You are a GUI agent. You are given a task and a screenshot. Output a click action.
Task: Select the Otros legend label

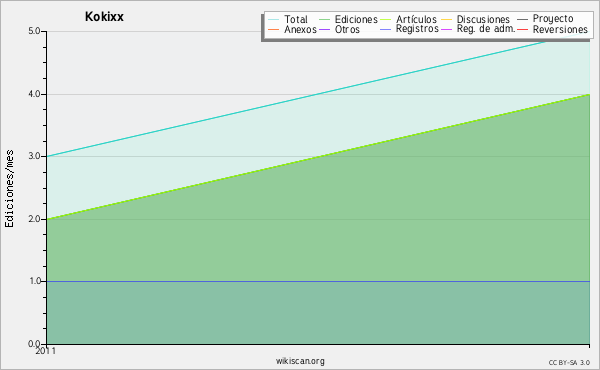click(x=347, y=29)
